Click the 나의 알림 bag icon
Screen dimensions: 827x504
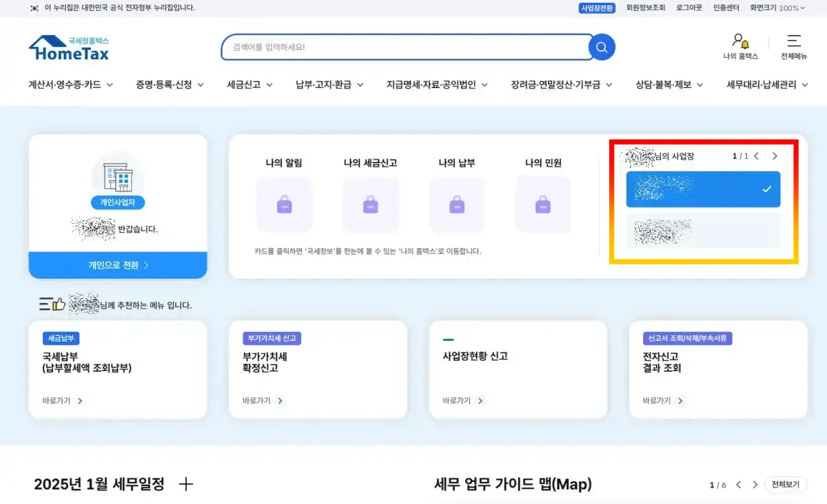click(285, 204)
